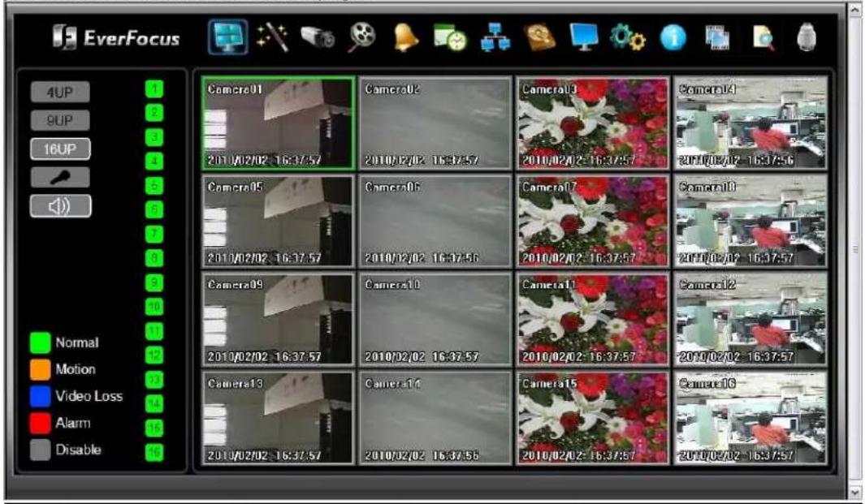Select the Camera07 flowers feed
Viewport: 865px width, 504px height.
(592, 221)
